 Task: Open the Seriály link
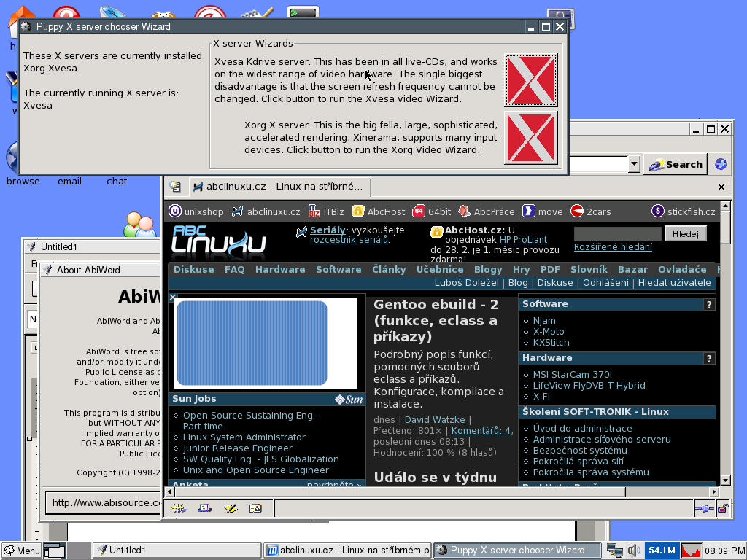(328, 230)
